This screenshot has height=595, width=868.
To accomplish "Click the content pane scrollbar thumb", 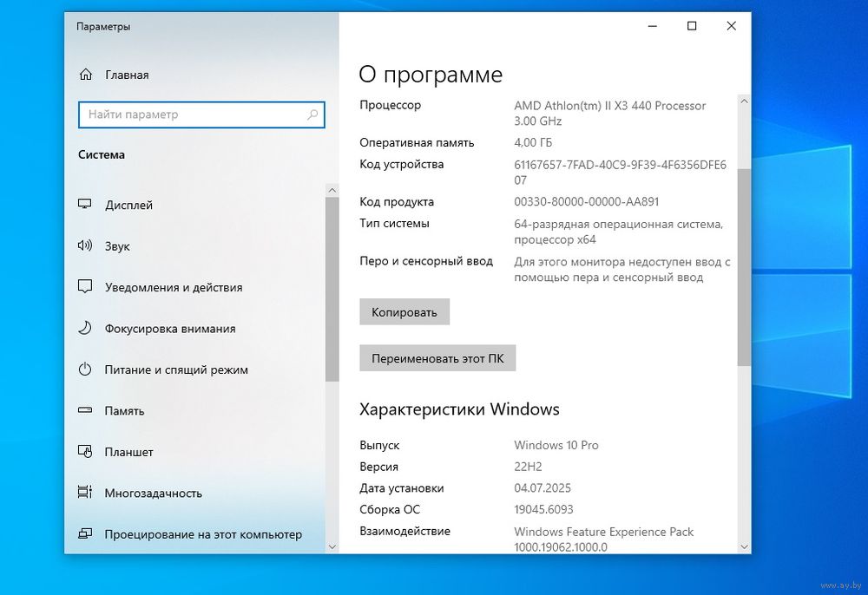I will (744, 267).
